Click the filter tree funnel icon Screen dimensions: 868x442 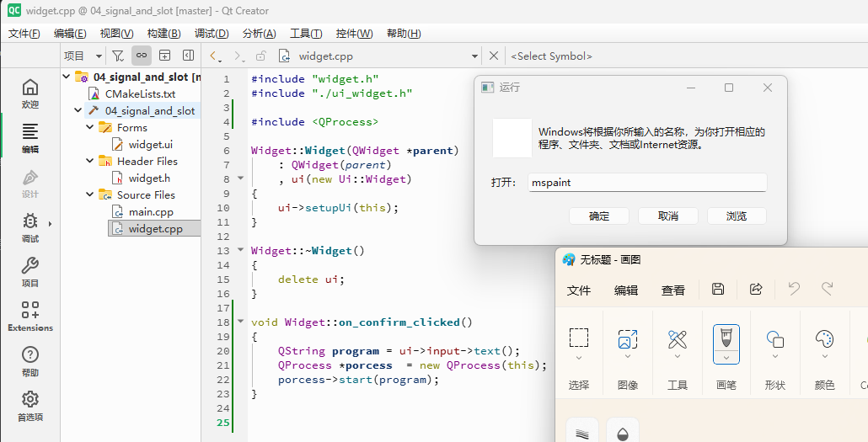click(x=118, y=56)
